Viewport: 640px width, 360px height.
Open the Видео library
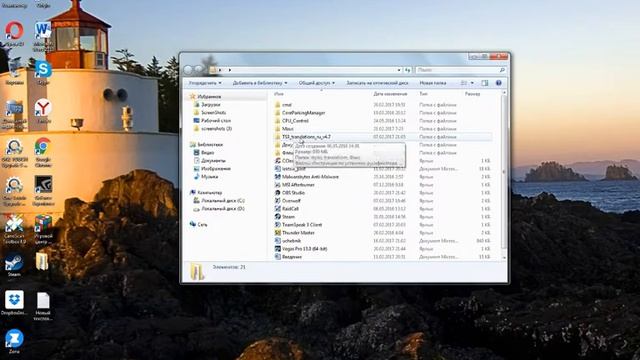coord(207,153)
